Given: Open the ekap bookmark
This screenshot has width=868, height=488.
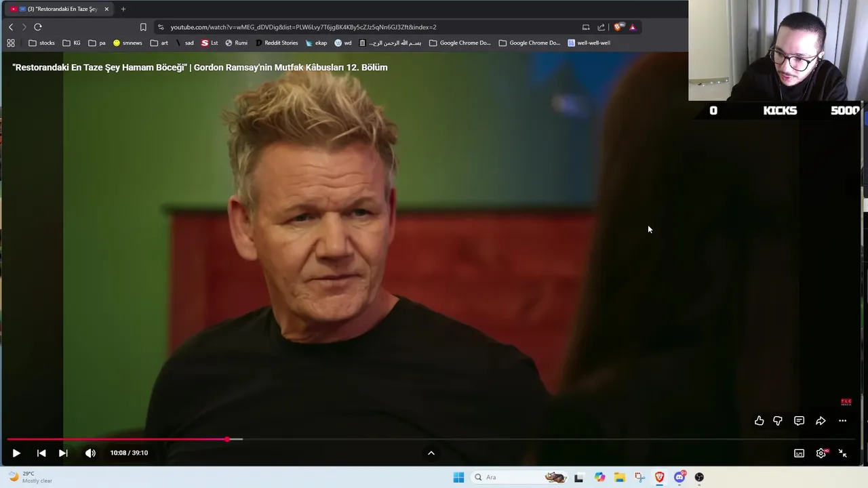Looking at the screenshot, I should (316, 43).
